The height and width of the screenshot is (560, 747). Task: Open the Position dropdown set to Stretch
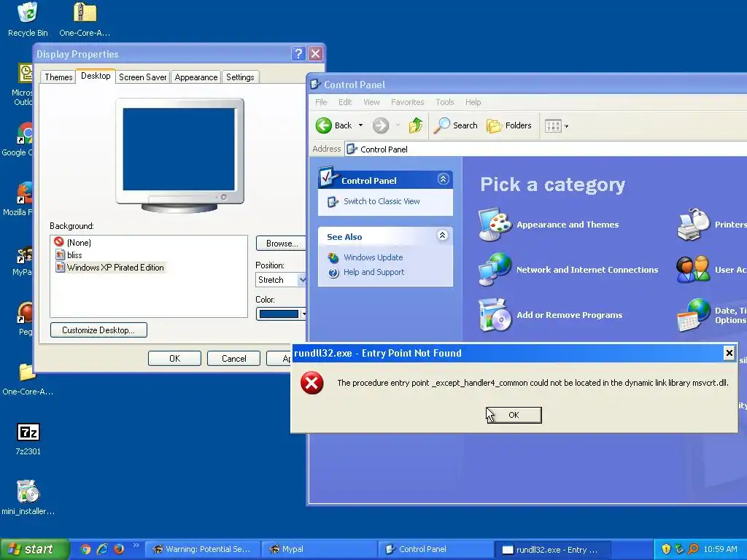click(281, 280)
